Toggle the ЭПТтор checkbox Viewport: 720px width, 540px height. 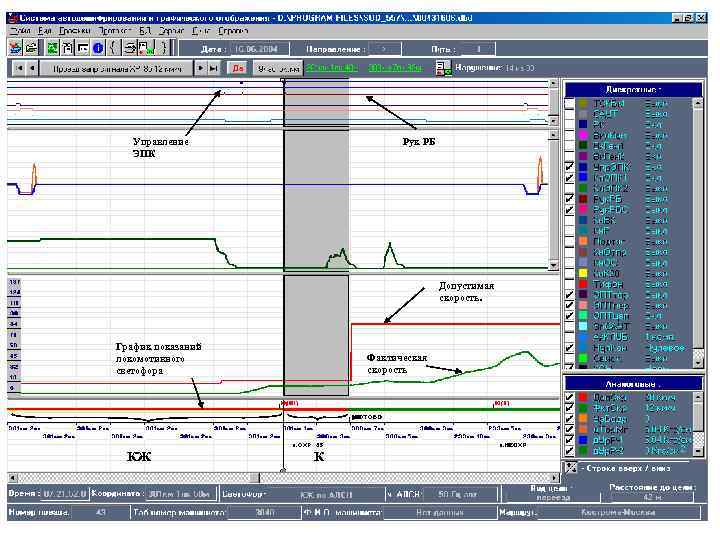(569, 294)
